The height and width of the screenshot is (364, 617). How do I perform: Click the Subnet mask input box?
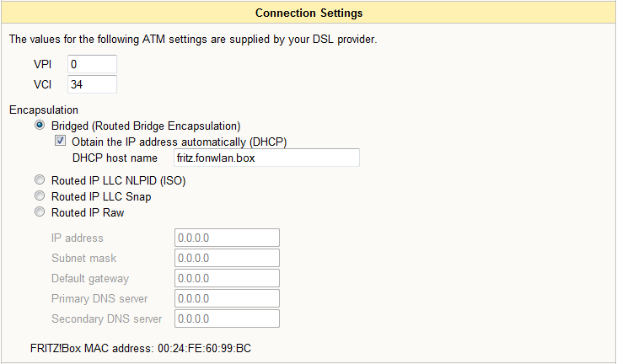[x=227, y=258]
